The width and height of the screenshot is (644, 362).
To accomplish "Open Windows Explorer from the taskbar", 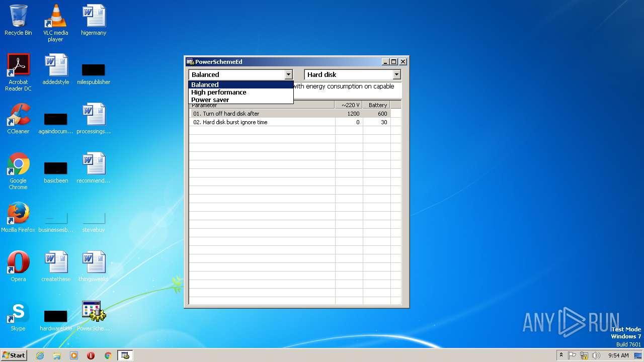I will (57, 355).
